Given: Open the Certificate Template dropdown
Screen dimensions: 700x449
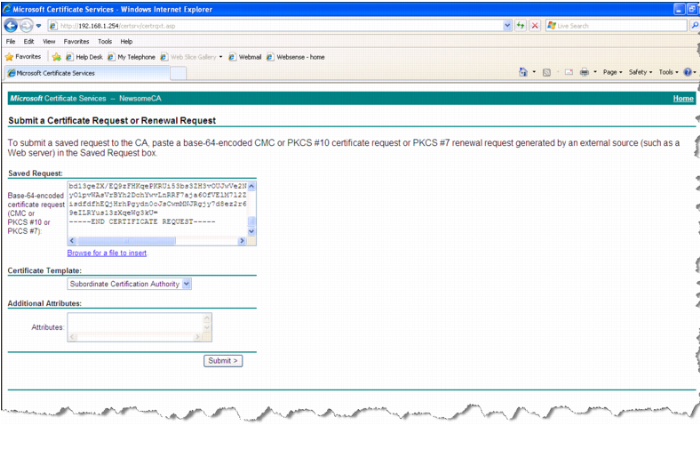Looking at the screenshot, I should (129, 284).
